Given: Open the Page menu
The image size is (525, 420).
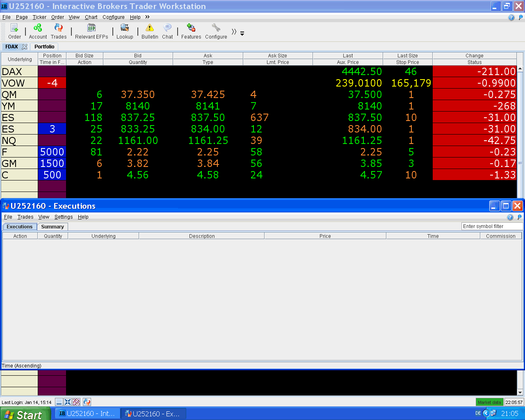Looking at the screenshot, I should pos(22,17).
